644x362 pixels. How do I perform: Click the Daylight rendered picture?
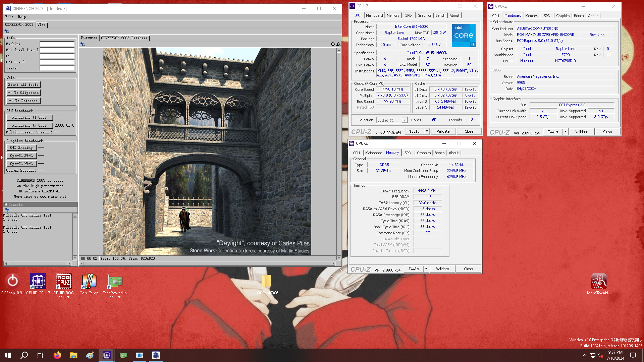click(207, 152)
